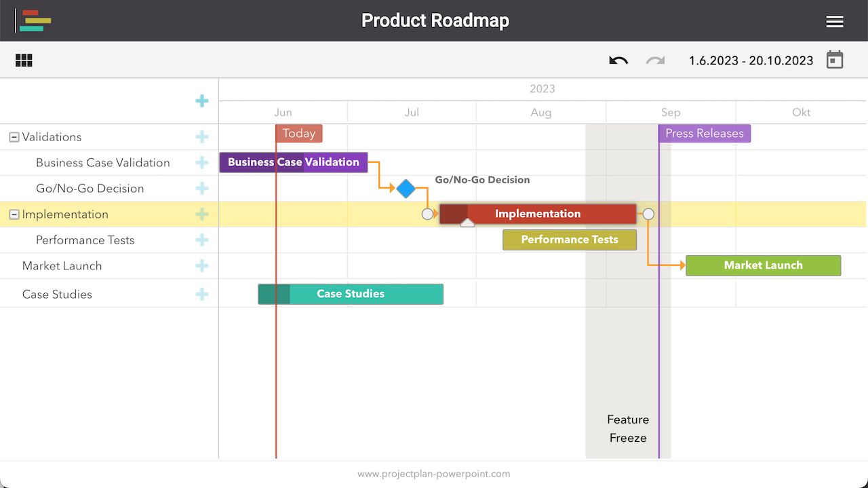Add an element to the Case Studies row
The image size is (868, 488).
pos(201,294)
